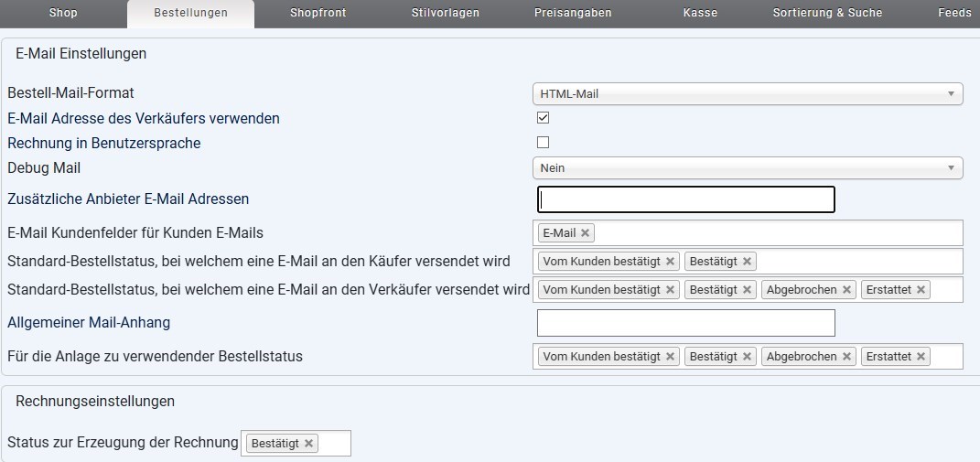Uncheck 'E-Mail Adresse des Verkäufers verwenden'
The height and width of the screenshot is (462, 980).
(544, 118)
